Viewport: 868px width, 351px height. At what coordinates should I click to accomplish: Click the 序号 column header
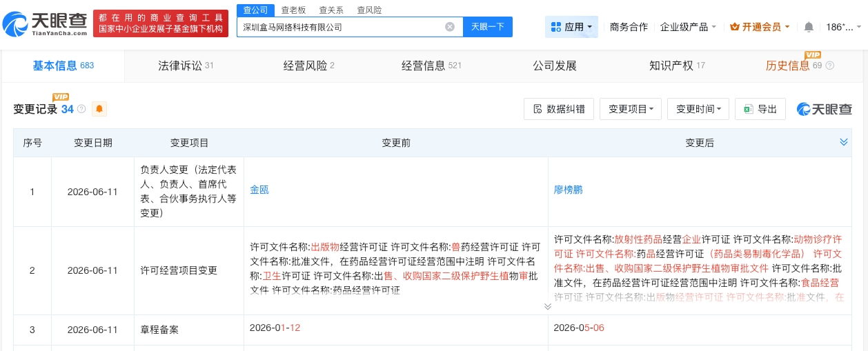coord(32,143)
